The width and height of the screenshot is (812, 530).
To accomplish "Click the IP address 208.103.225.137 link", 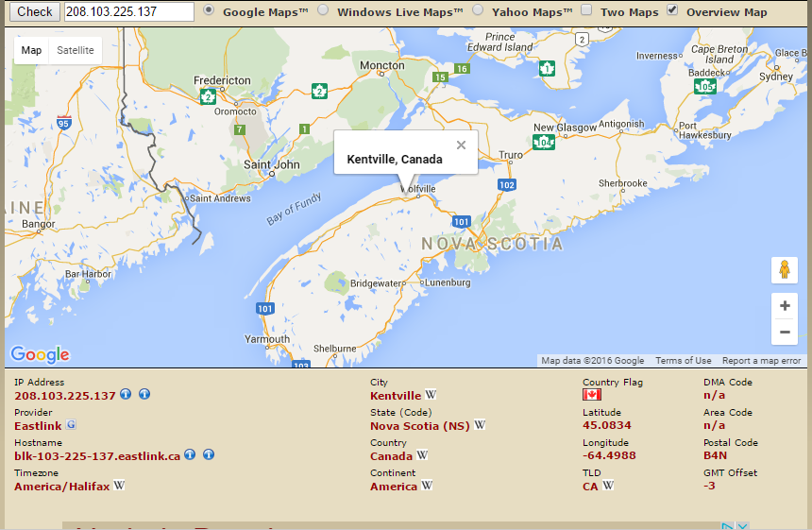I will pyautogui.click(x=65, y=396).
